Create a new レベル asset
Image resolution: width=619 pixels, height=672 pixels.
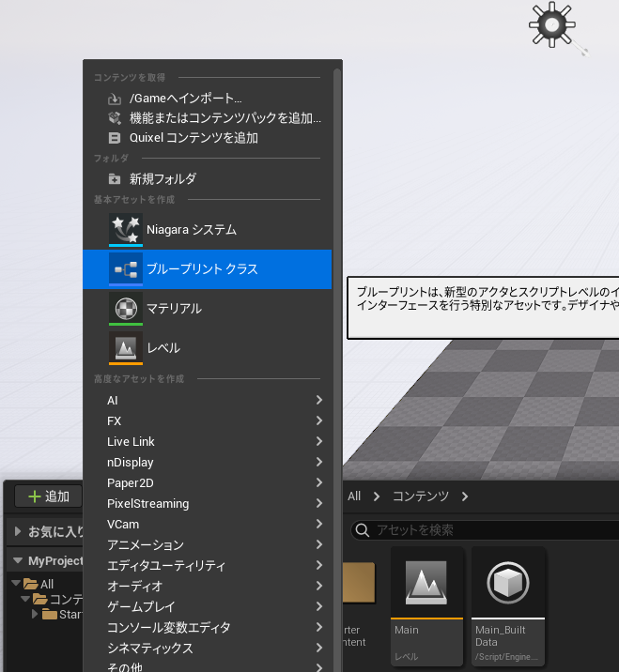(x=208, y=348)
